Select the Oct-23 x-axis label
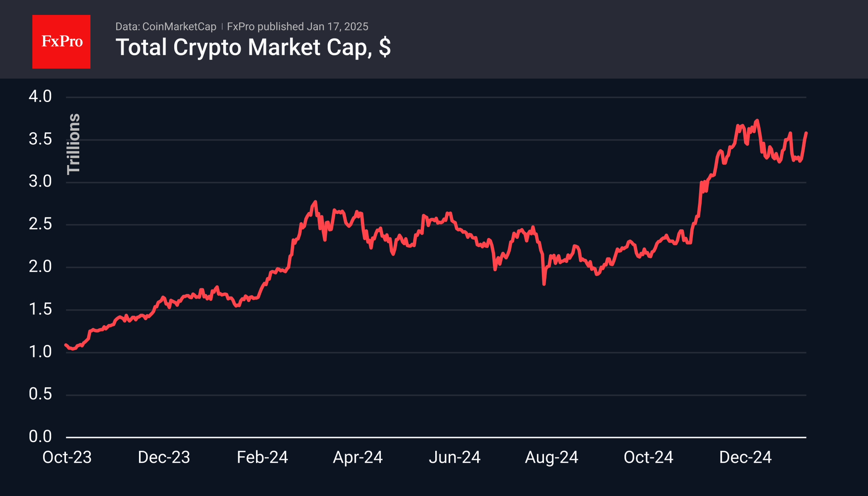The image size is (868, 496). (67, 457)
